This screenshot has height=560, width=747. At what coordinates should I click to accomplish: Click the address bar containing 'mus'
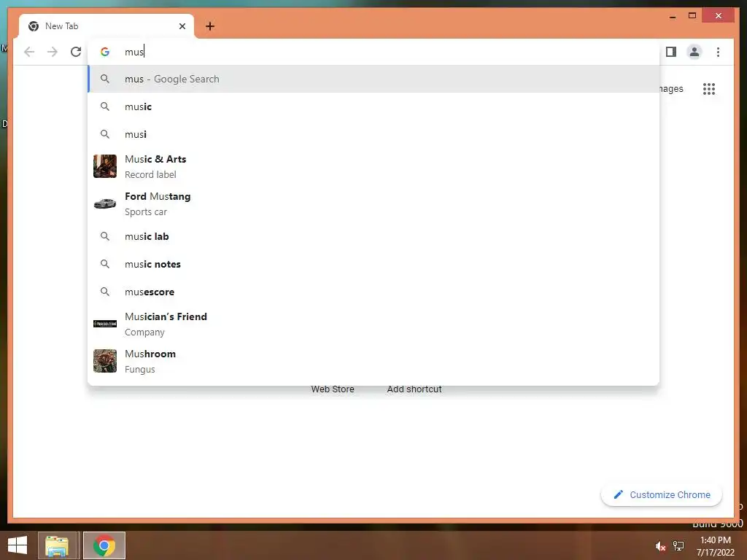click(x=373, y=52)
